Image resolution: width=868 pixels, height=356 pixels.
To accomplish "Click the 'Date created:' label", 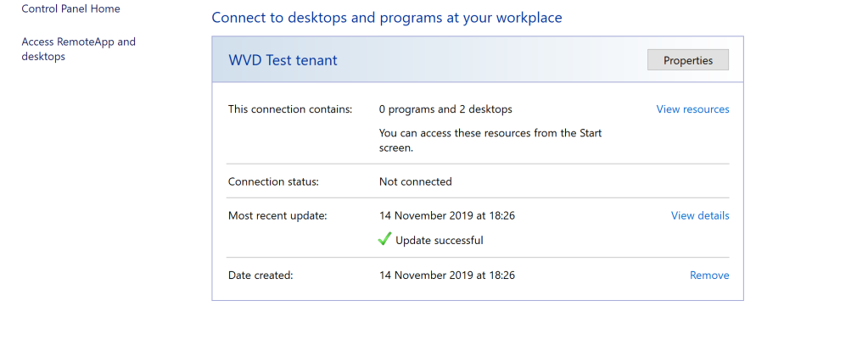I will pyautogui.click(x=260, y=275).
